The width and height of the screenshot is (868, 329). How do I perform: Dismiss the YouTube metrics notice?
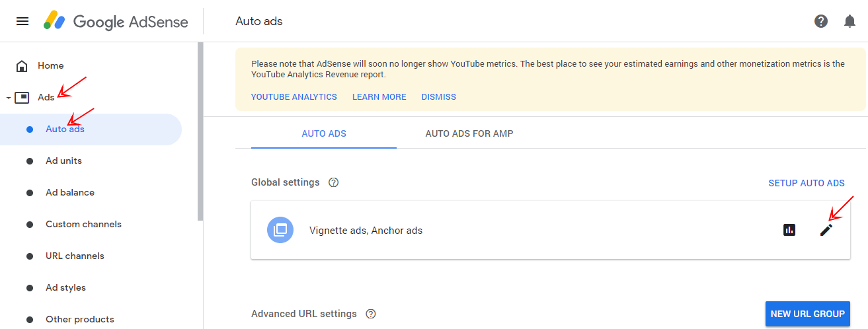(439, 96)
